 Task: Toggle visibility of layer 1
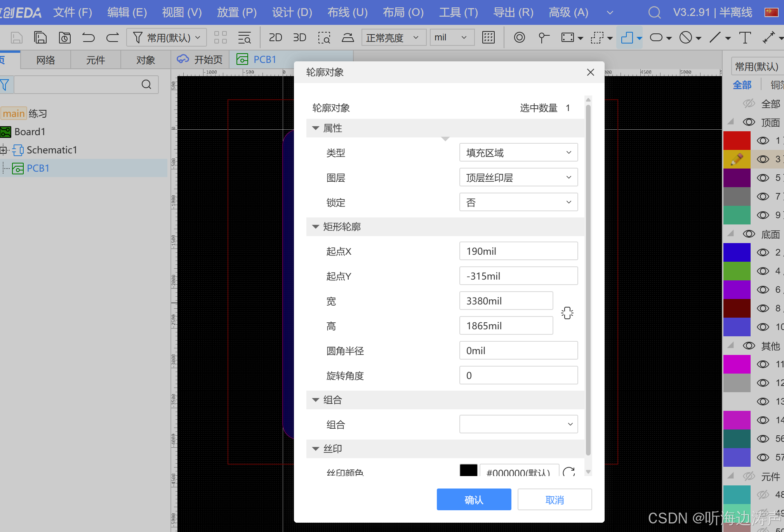pyautogui.click(x=763, y=141)
